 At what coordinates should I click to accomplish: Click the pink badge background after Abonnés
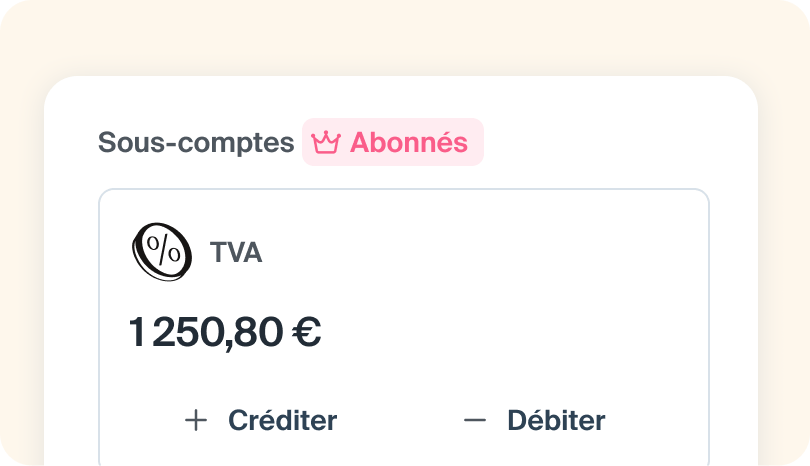pyautogui.click(x=476, y=143)
